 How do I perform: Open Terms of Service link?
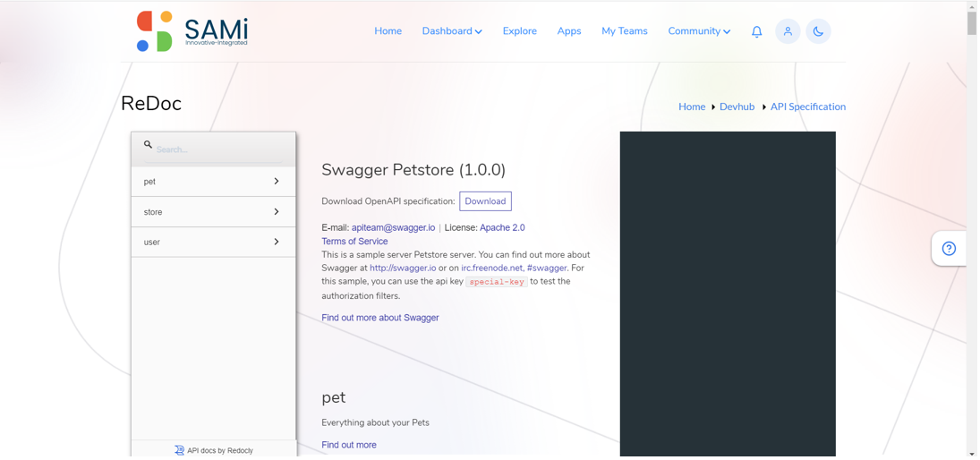tap(354, 242)
